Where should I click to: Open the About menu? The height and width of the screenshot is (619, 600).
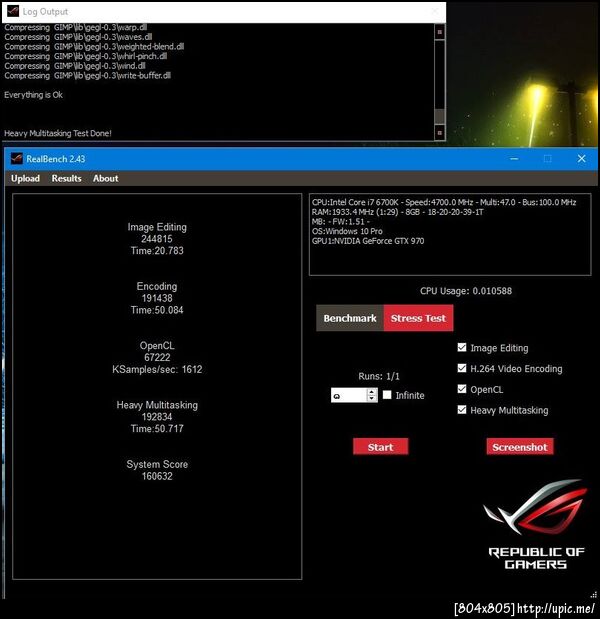(x=105, y=178)
